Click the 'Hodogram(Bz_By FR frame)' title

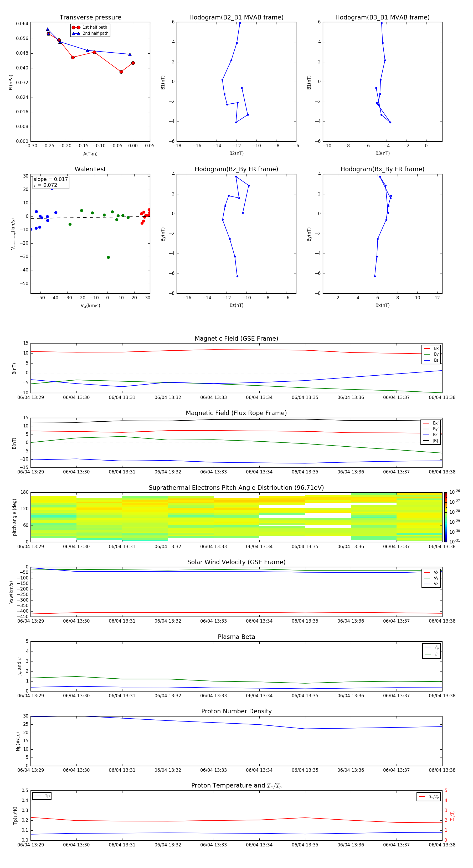(x=236, y=169)
